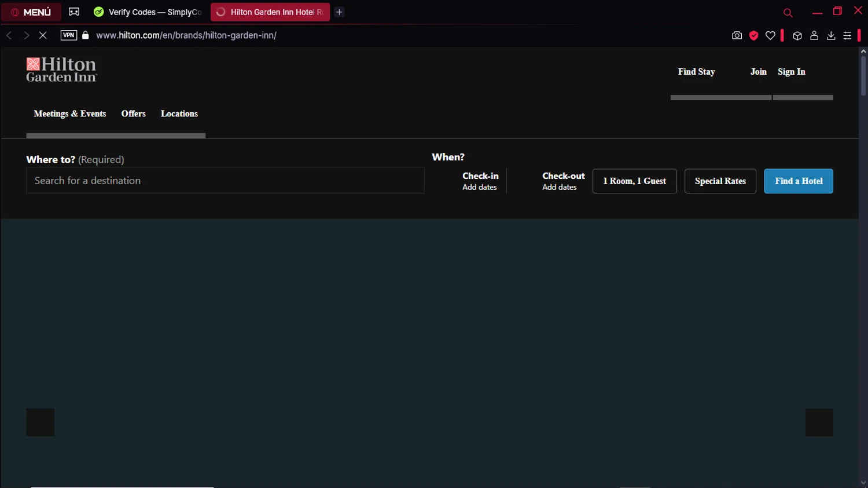Image resolution: width=868 pixels, height=488 pixels.
Task: Click the previous slide carousel button
Action: click(x=41, y=423)
